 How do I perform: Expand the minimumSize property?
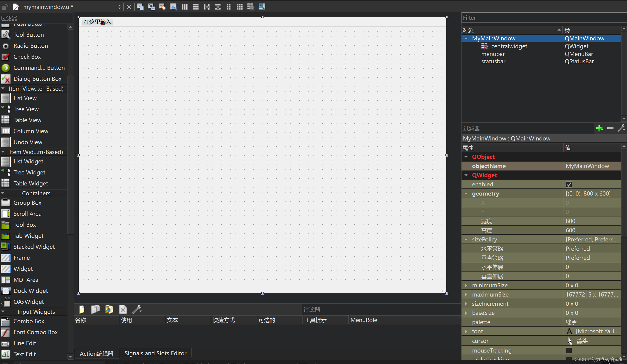[466, 285]
